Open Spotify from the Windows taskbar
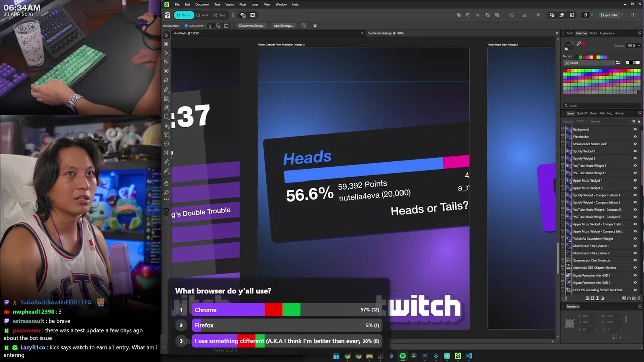 pos(403,356)
